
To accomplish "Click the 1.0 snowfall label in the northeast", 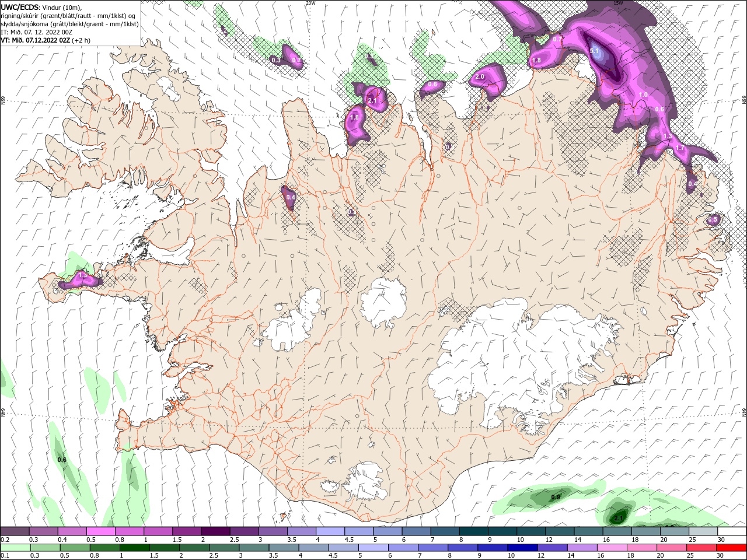I will (644, 94).
